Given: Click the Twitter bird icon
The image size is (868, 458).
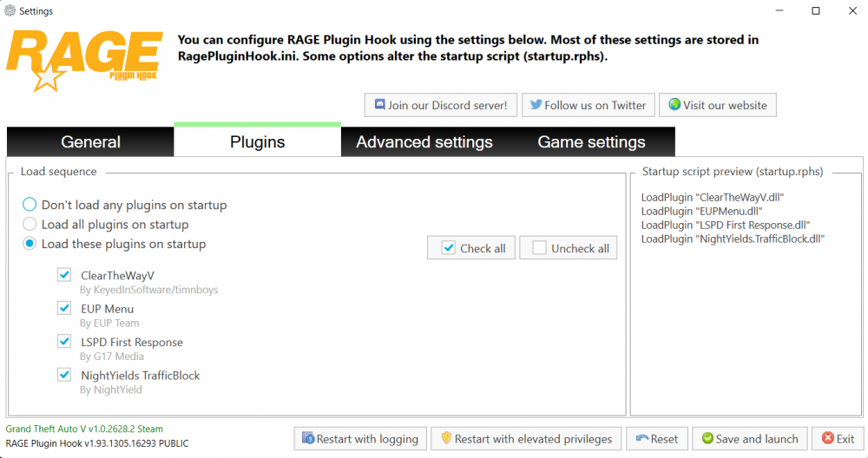Looking at the screenshot, I should tap(536, 104).
